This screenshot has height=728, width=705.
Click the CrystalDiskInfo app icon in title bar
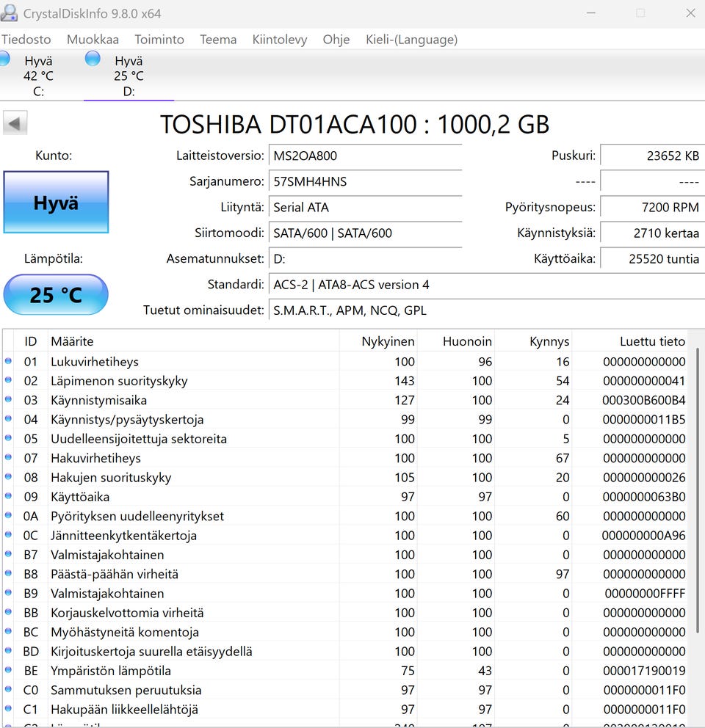(10, 12)
